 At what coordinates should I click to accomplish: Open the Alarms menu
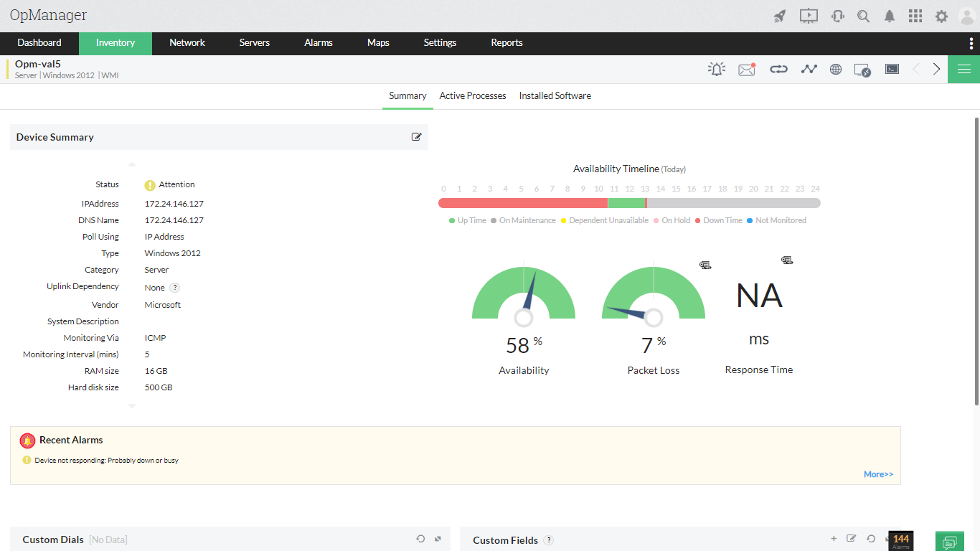tap(319, 43)
